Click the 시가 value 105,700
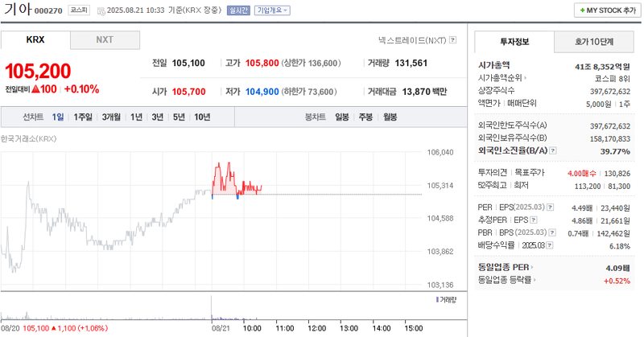 click(188, 92)
